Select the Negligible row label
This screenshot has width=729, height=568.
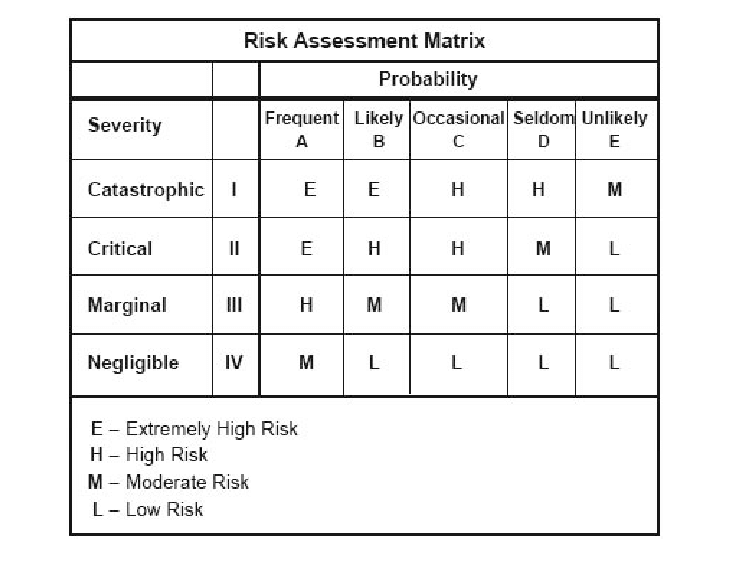click(133, 362)
